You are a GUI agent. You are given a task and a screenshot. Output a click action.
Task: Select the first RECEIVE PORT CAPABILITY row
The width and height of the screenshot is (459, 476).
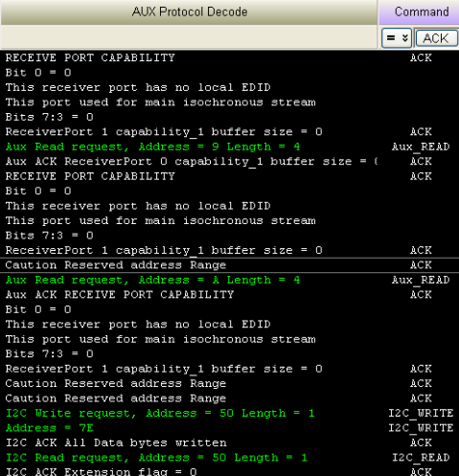pos(229,57)
